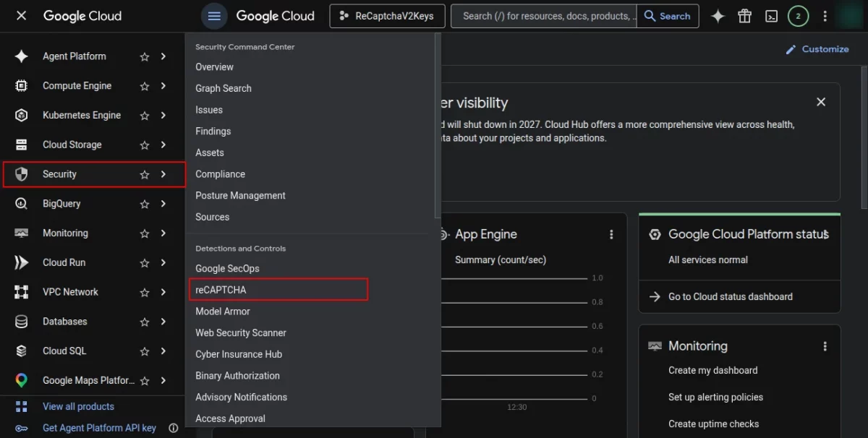
Task: Expand Security submenu chevron
Action: click(163, 174)
